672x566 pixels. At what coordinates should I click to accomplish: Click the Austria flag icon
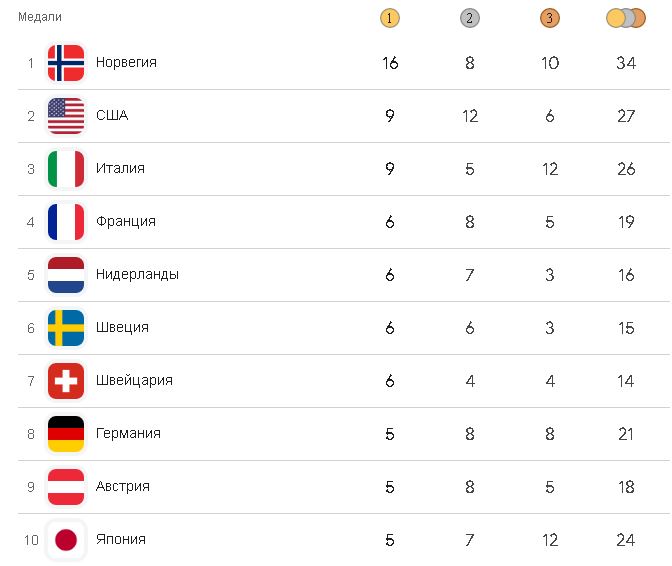[66, 487]
